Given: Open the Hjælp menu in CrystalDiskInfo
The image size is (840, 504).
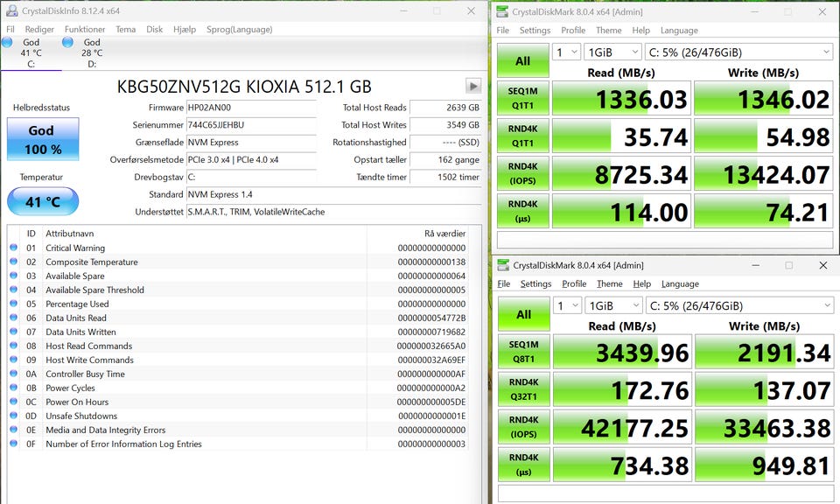Looking at the screenshot, I should point(185,30).
